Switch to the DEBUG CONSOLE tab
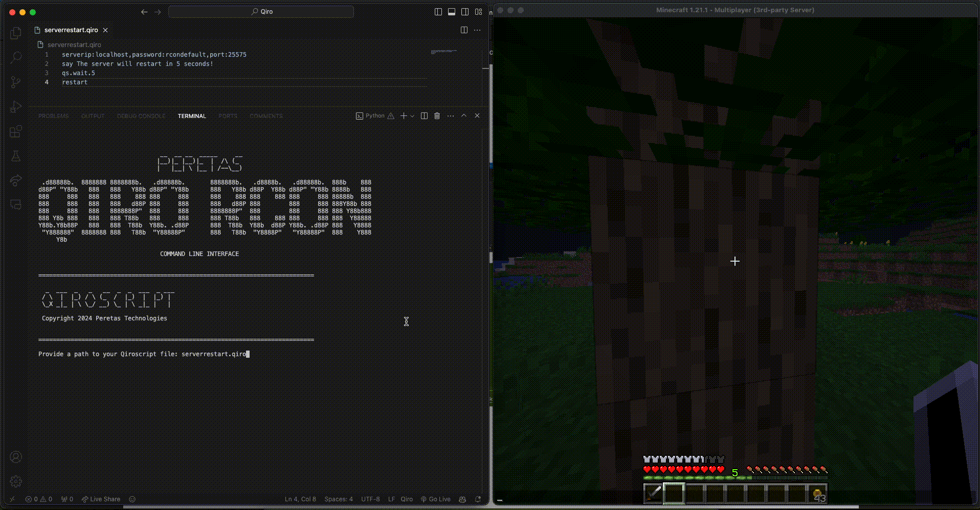Image resolution: width=980 pixels, height=510 pixels. [x=141, y=116]
